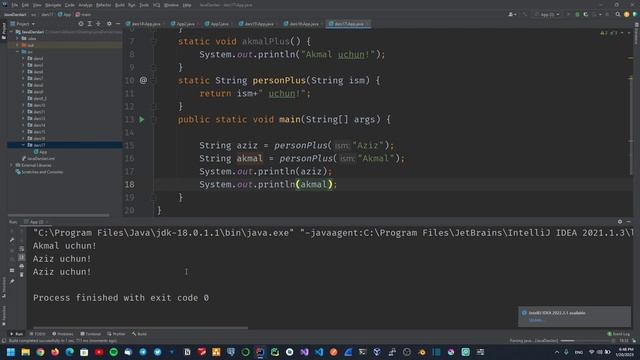Switch to the Terminal tool tab

pos(91,334)
